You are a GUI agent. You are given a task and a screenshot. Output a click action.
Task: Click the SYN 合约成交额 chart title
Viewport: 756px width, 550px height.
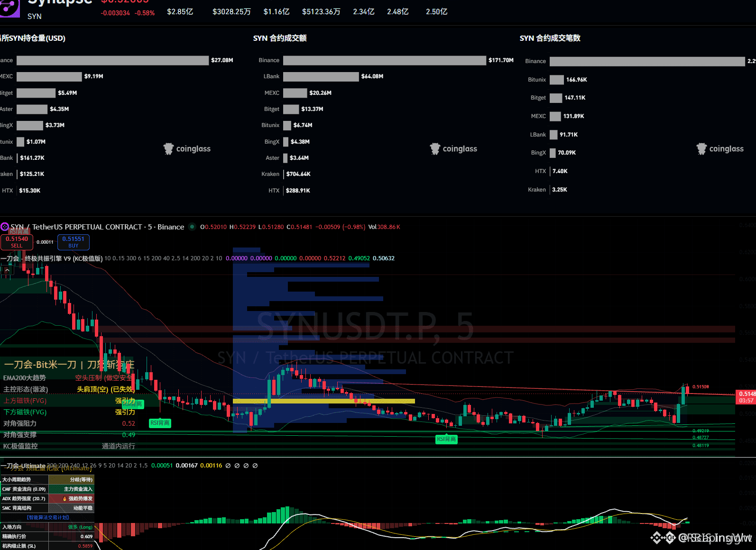(280, 38)
